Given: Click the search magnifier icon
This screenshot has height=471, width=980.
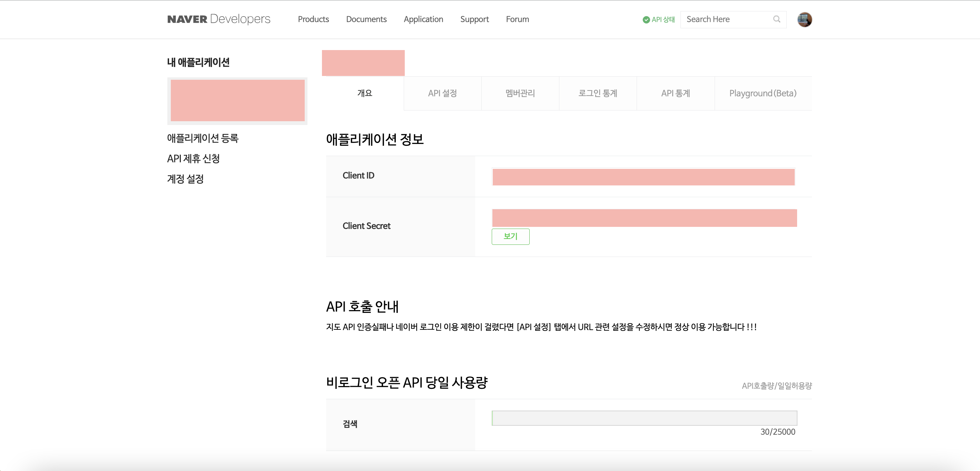Looking at the screenshot, I should tap(776, 19).
